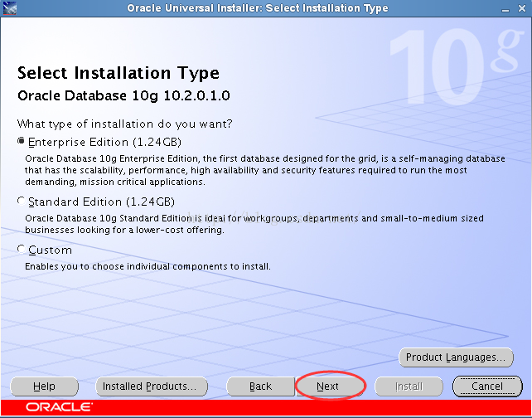Click 'What type of installation do you want?'
Viewport: 532px width, 418px height.
(x=125, y=124)
